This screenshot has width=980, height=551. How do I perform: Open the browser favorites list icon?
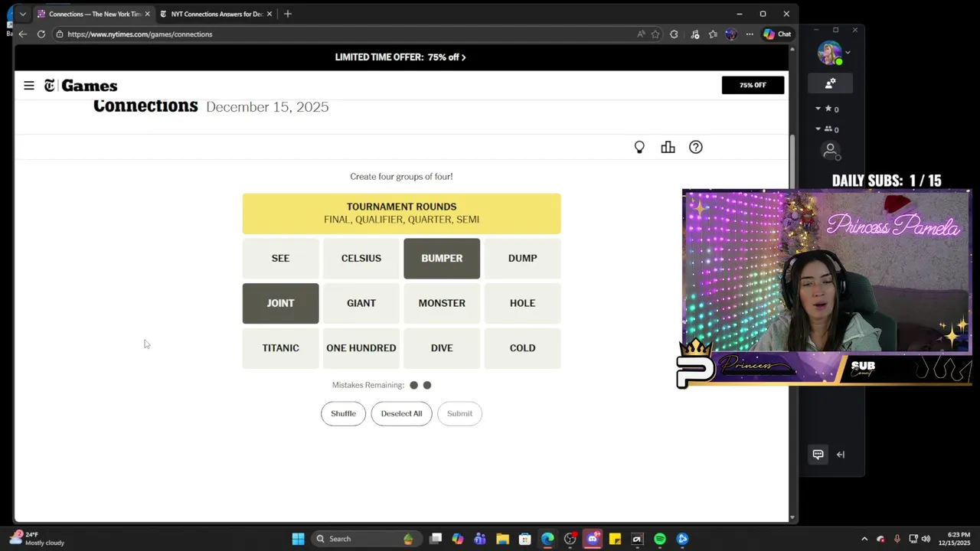(713, 34)
